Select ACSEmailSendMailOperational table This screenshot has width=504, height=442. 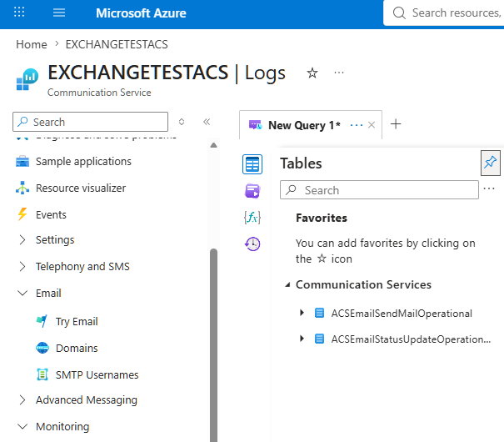[x=402, y=314]
